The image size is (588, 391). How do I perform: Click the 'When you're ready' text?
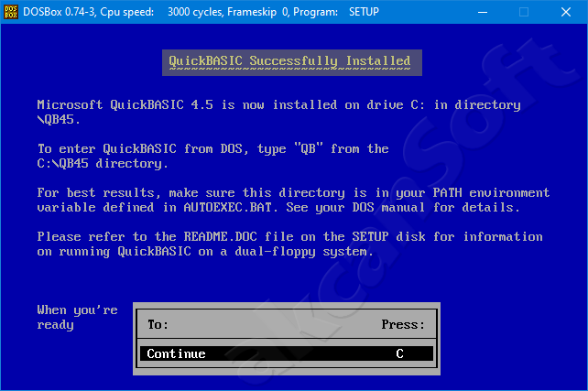77,317
